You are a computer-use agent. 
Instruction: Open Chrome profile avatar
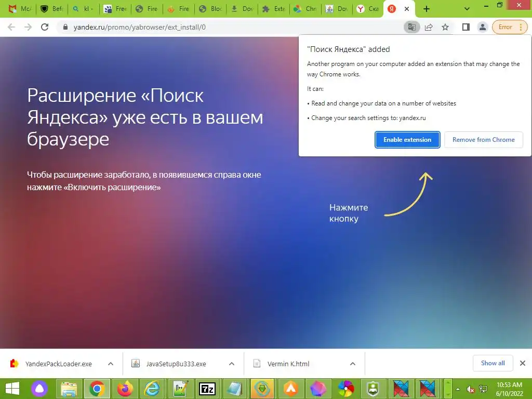pos(482,27)
